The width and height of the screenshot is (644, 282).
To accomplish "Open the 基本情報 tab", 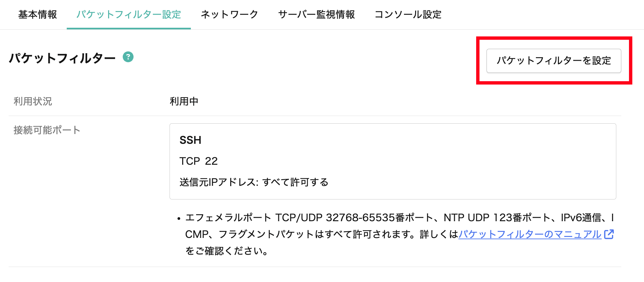I will tap(38, 15).
